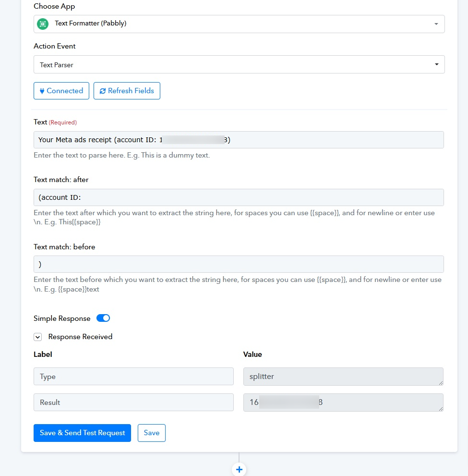Screen dimensions: 468x476
Task: Focus the Text match: before field
Action: [x=239, y=264]
